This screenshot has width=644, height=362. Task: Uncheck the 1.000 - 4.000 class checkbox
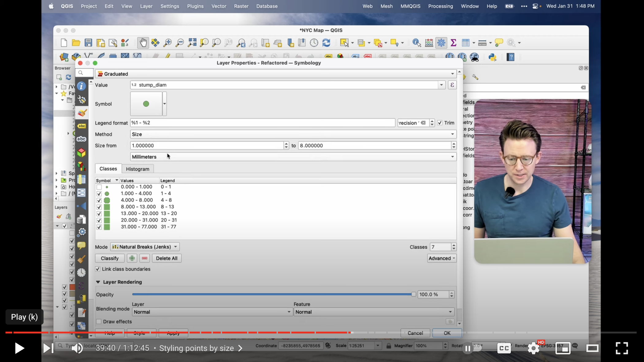click(99, 194)
